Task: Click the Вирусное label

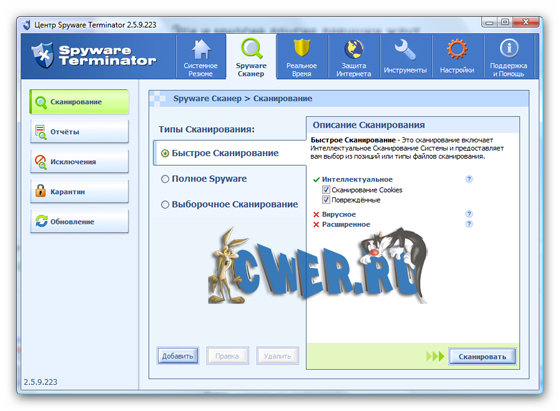Action: point(339,214)
